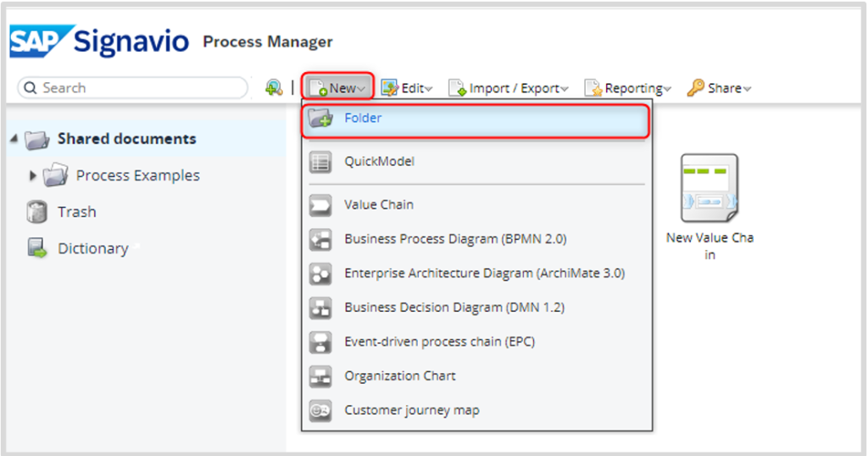Select Folder in the New menu
Viewport: 868px width, 456px height.
(476, 120)
